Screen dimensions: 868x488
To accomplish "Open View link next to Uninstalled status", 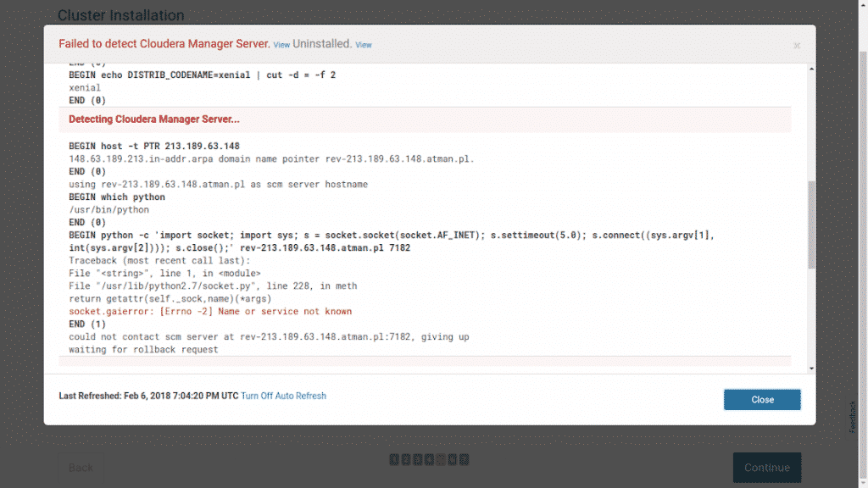I will point(364,45).
